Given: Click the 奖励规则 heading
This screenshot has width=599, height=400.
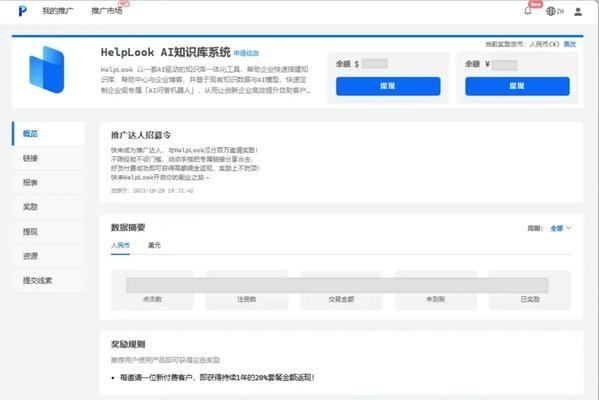Looking at the screenshot, I should click(128, 344).
